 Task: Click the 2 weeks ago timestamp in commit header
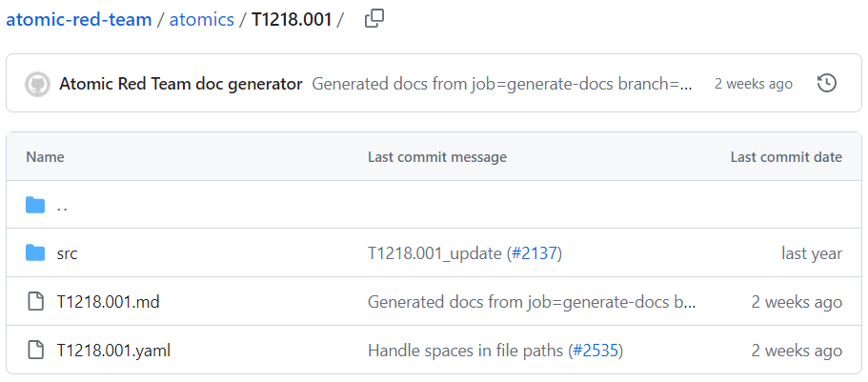click(754, 84)
